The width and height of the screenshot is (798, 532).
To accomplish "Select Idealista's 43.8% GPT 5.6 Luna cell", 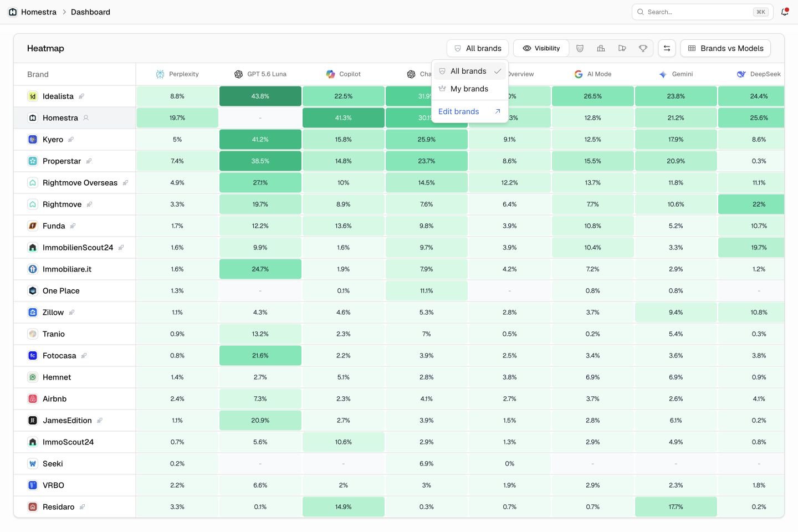I will [x=260, y=96].
